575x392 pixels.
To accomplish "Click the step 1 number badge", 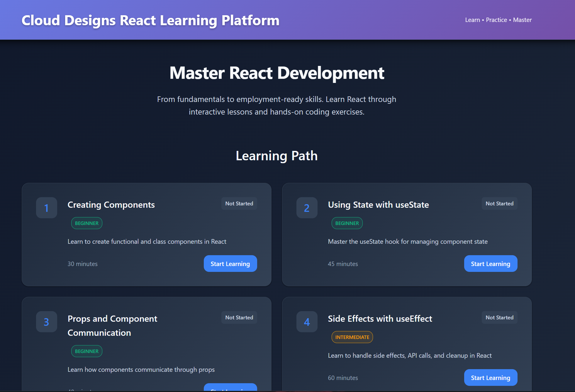I will click(46, 208).
